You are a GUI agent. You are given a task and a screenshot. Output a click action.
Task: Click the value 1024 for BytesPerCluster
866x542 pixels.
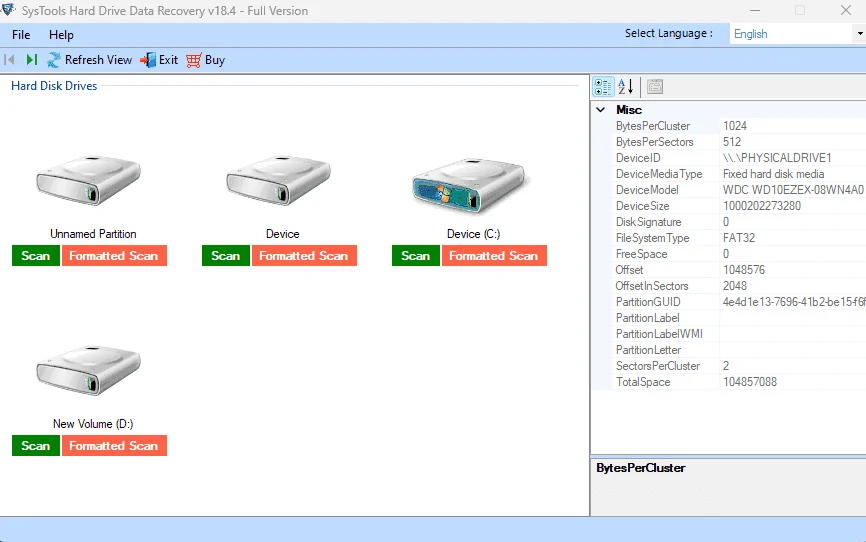[735, 126]
